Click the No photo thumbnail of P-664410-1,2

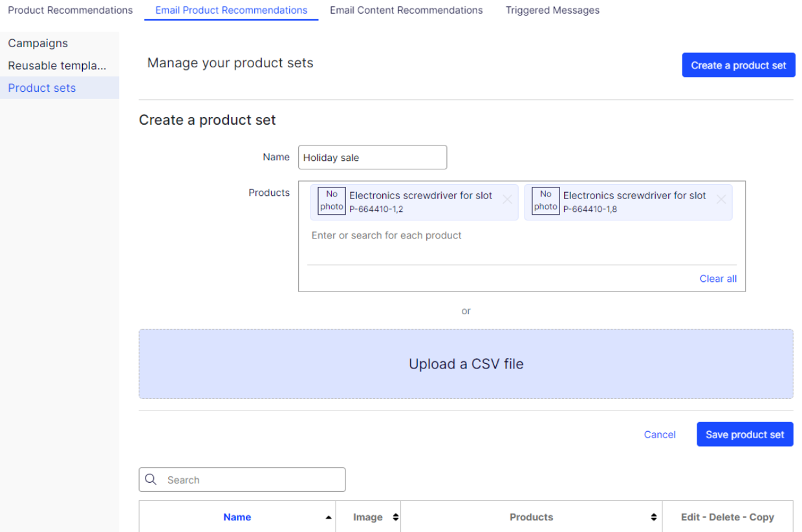pyautogui.click(x=332, y=201)
